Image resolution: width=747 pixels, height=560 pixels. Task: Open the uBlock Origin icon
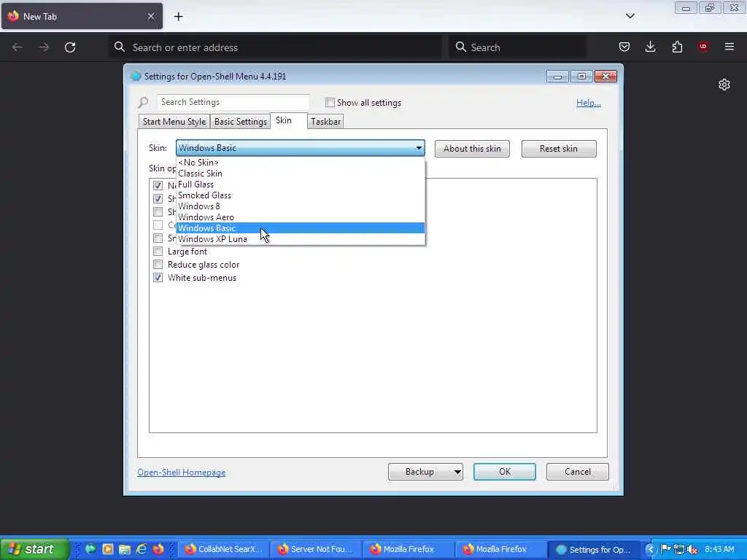[703, 47]
